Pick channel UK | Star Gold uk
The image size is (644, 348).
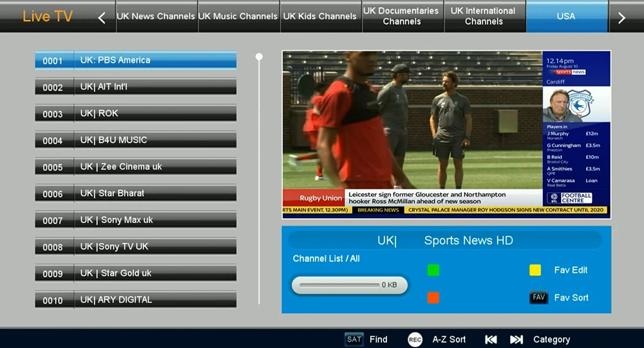tap(135, 274)
